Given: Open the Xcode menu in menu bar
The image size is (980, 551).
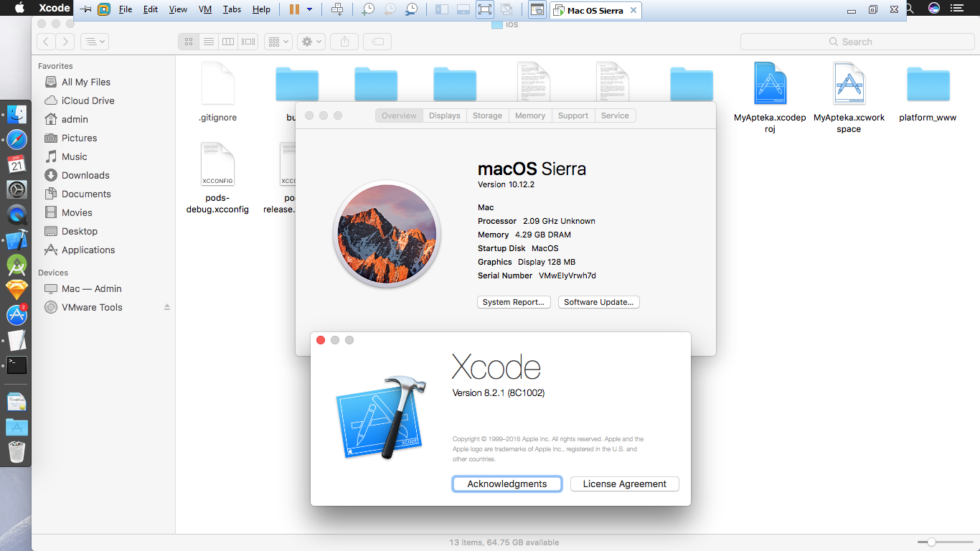Looking at the screenshot, I should click(x=54, y=9).
